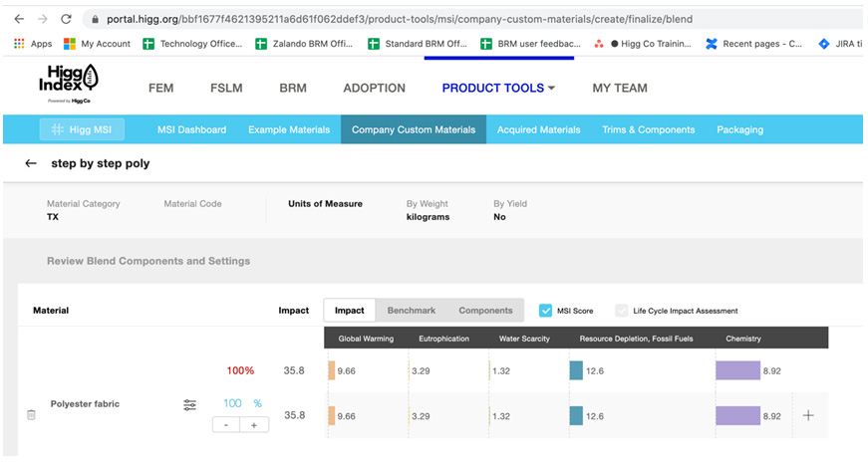This screenshot has height=462, width=868.
Task: Increase percentage with plus stepper button
Action: pos(254,425)
